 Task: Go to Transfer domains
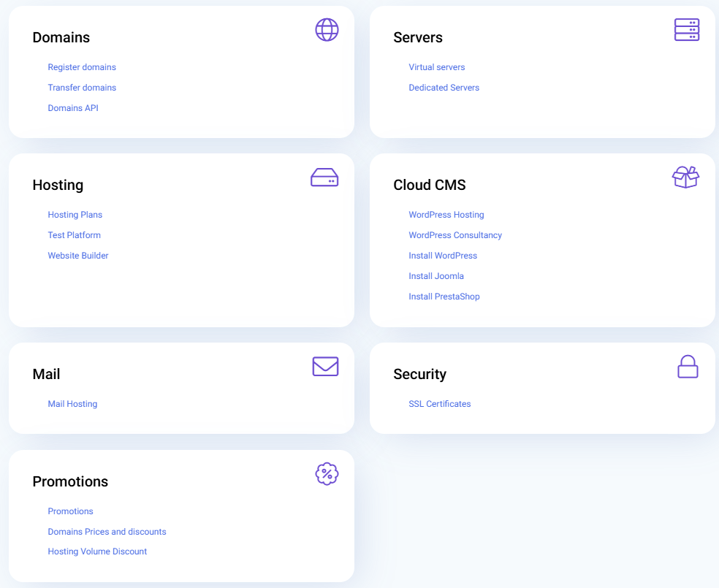(x=82, y=88)
